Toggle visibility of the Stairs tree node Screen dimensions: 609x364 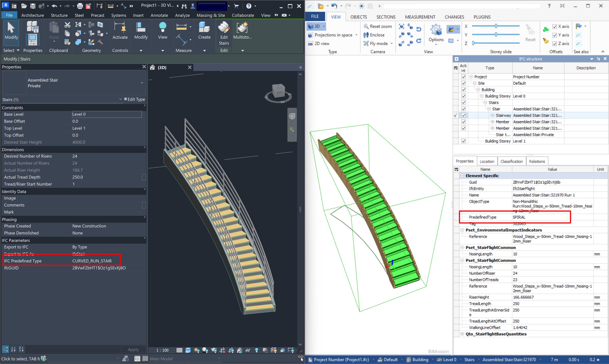click(x=463, y=102)
